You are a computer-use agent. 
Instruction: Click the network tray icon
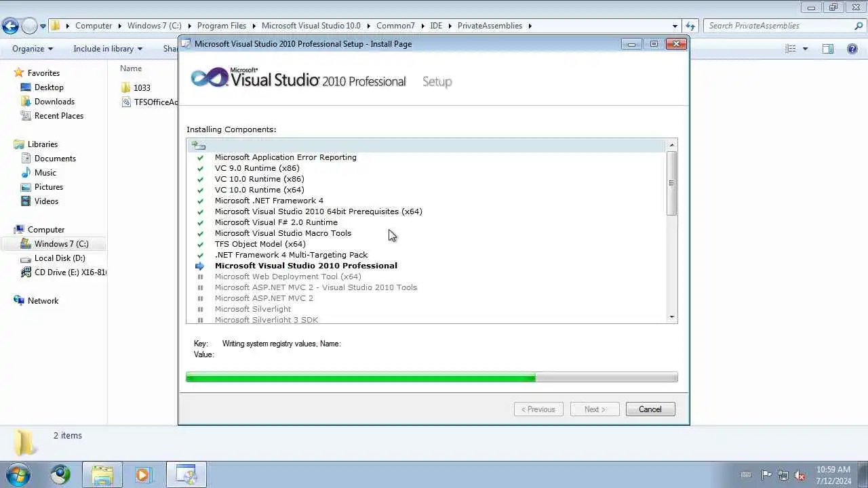point(783,475)
